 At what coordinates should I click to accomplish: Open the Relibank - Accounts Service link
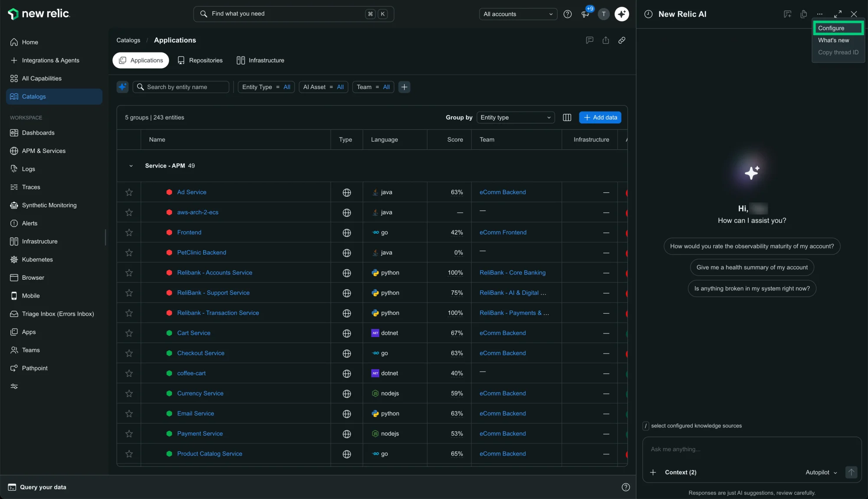tap(214, 273)
